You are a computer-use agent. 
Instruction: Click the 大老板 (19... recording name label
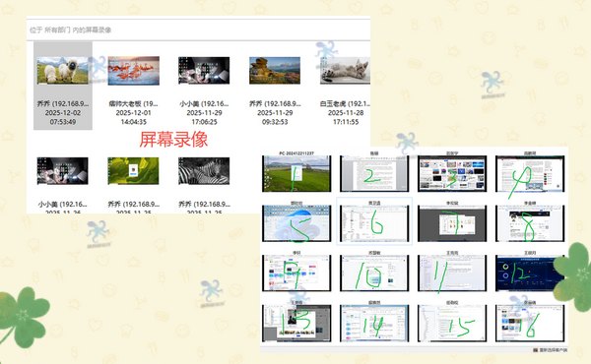pyautogui.click(x=133, y=103)
